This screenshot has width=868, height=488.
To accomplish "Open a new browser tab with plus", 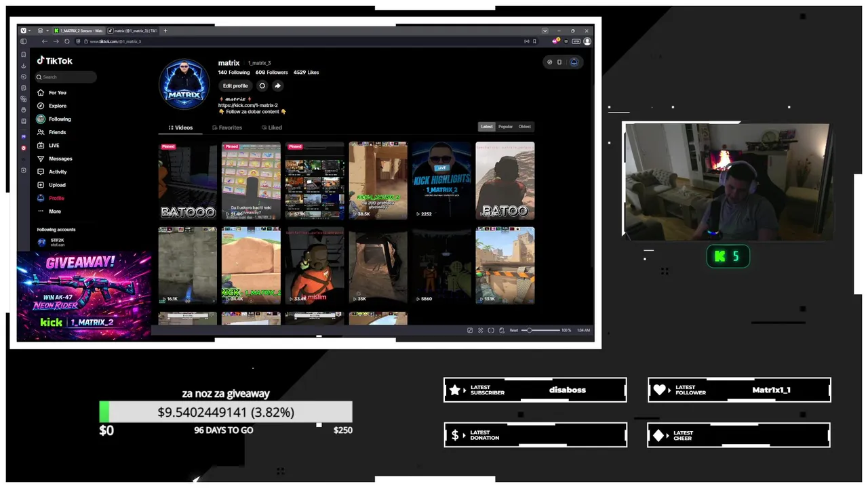I will pyautogui.click(x=165, y=30).
